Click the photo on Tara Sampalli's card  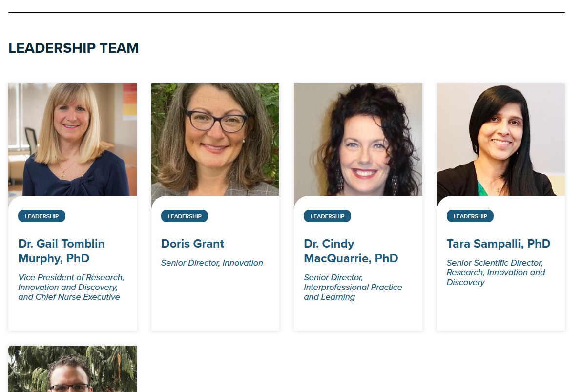(x=500, y=140)
